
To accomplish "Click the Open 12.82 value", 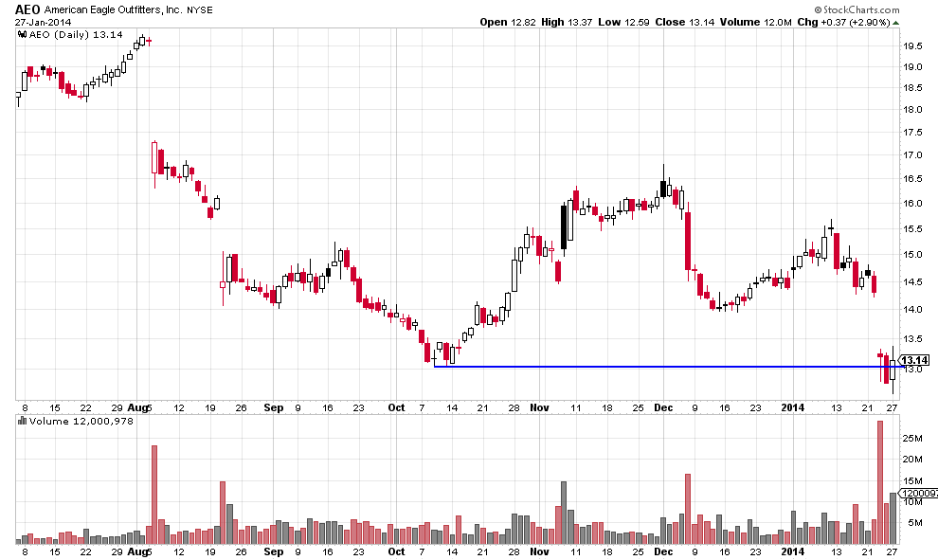I will [x=508, y=22].
